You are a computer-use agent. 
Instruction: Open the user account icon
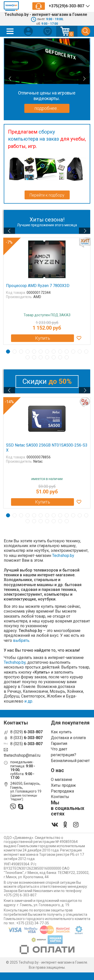pyautogui.click(x=28, y=31)
